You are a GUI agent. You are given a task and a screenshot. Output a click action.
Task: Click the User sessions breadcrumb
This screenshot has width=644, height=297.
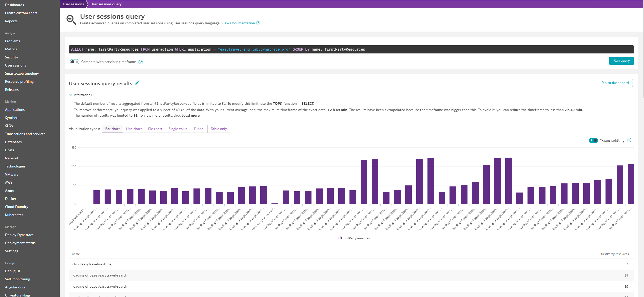pyautogui.click(x=73, y=4)
